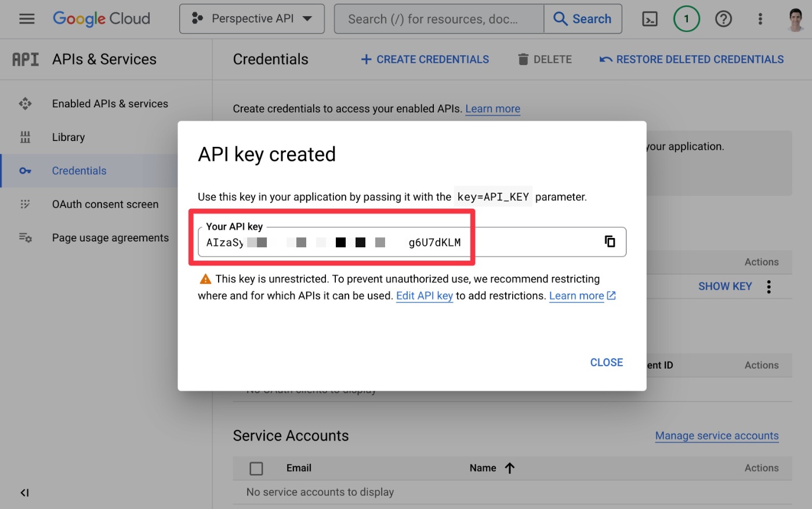Click the key icon beside Credentials

tap(25, 171)
